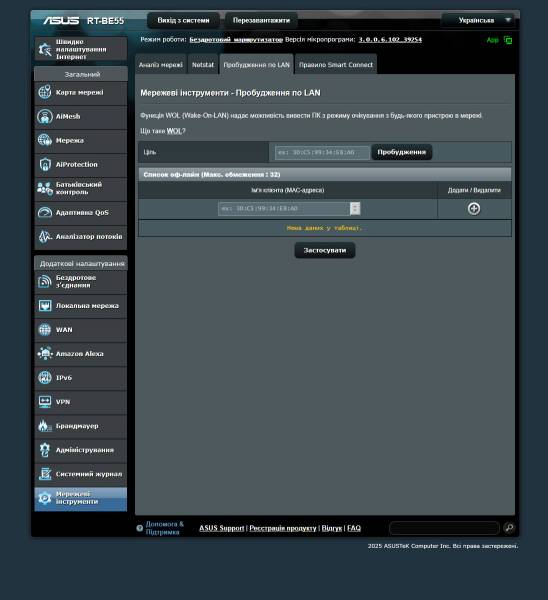Open the Українська language dropdown

coord(478,20)
